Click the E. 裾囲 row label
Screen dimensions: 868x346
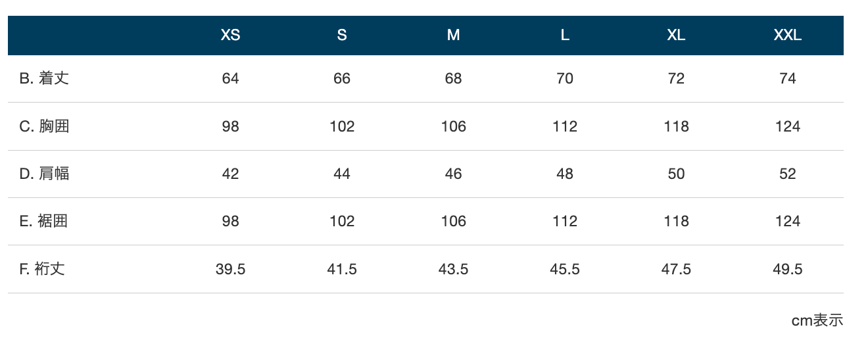coord(43,221)
